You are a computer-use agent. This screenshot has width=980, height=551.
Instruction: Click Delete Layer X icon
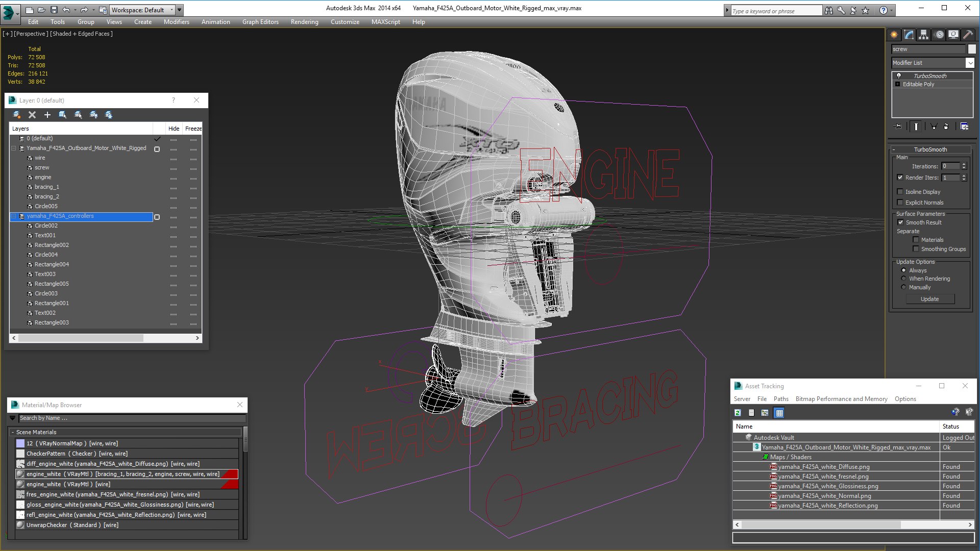(32, 115)
